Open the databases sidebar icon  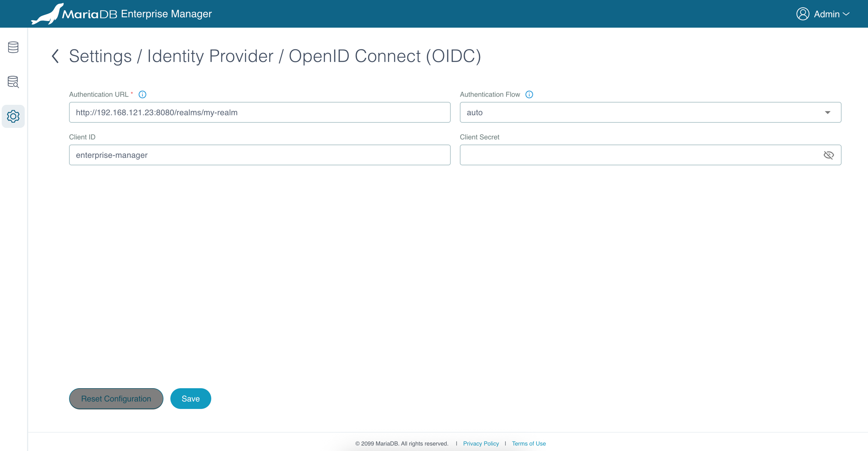13,47
